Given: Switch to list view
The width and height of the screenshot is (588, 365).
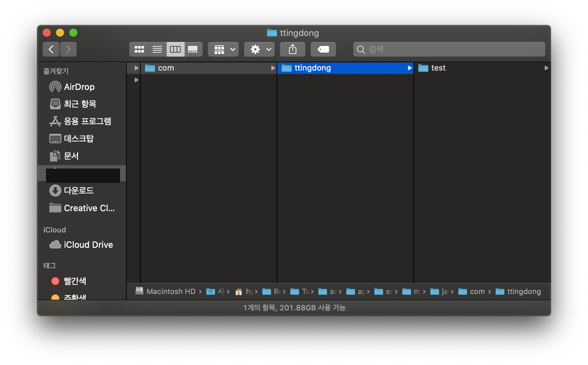Looking at the screenshot, I should [157, 49].
